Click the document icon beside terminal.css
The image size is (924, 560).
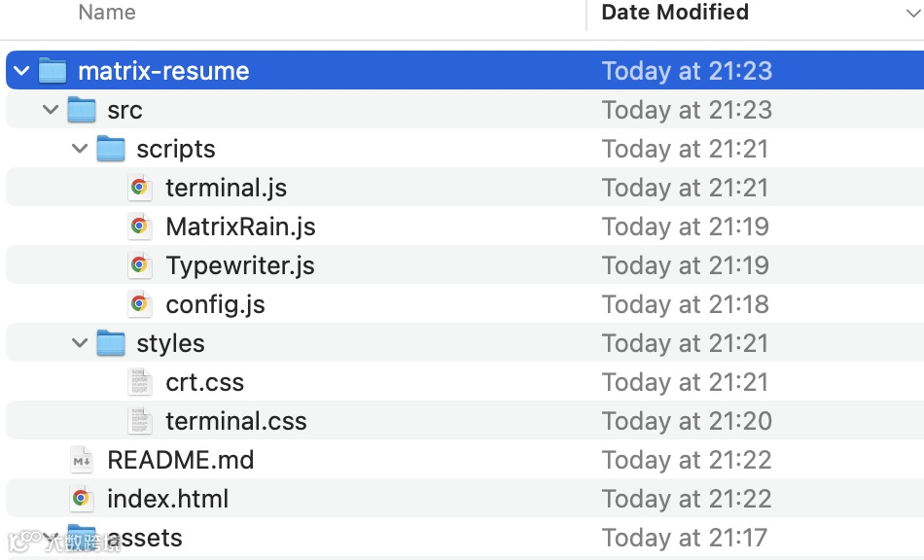point(140,421)
